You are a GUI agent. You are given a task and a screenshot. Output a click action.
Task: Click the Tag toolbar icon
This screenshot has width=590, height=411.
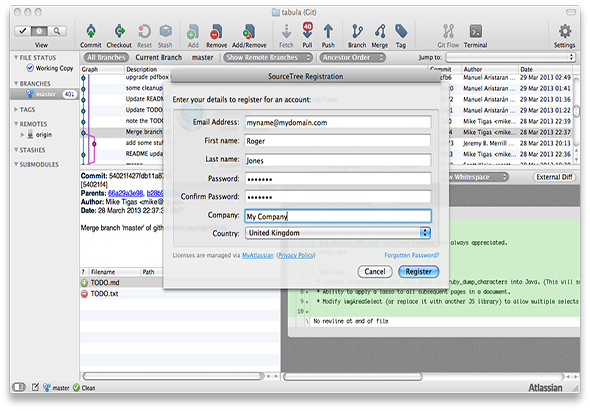click(x=401, y=32)
